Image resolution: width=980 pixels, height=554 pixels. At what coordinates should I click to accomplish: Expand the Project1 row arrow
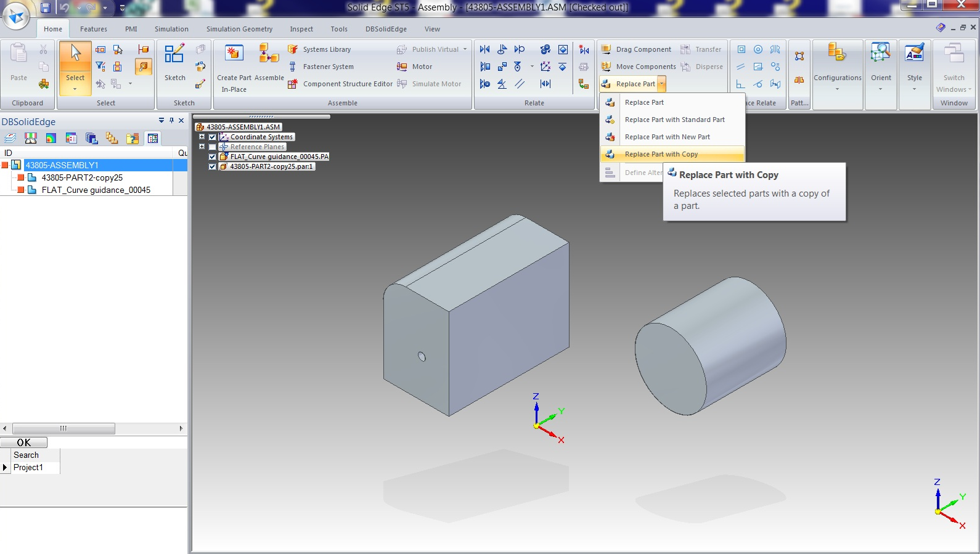(5, 468)
